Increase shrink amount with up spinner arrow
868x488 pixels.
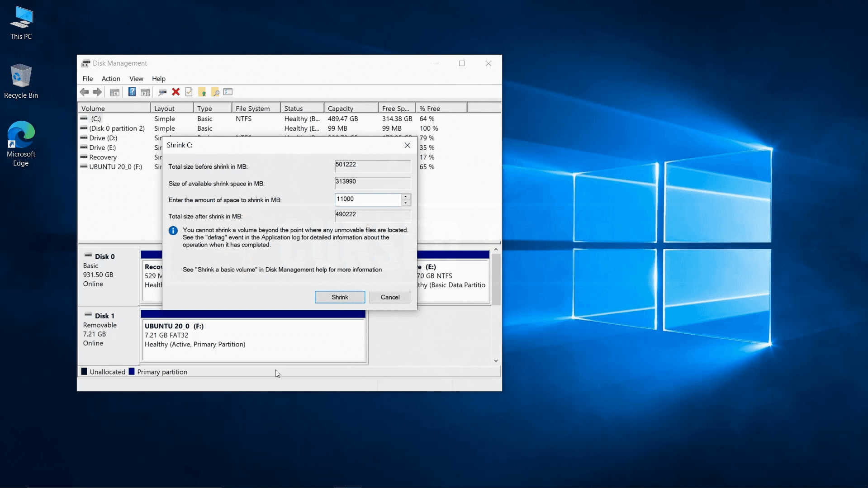pyautogui.click(x=406, y=197)
